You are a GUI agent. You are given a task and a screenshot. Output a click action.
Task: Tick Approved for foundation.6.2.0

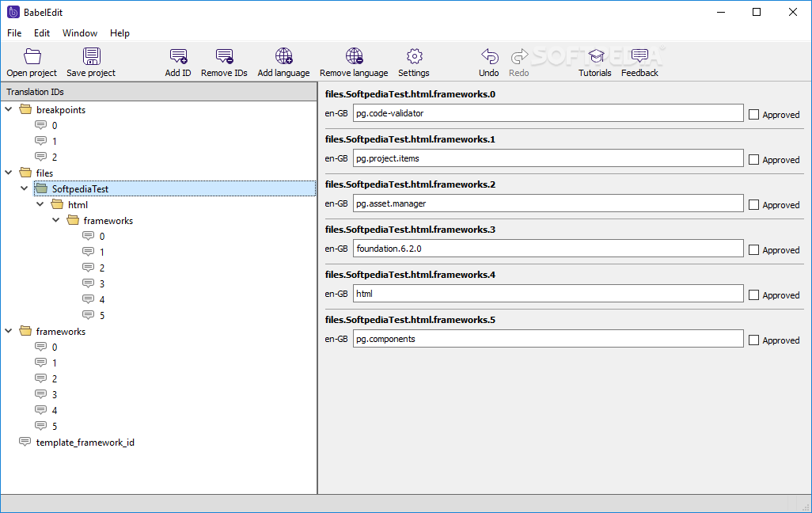(x=754, y=249)
